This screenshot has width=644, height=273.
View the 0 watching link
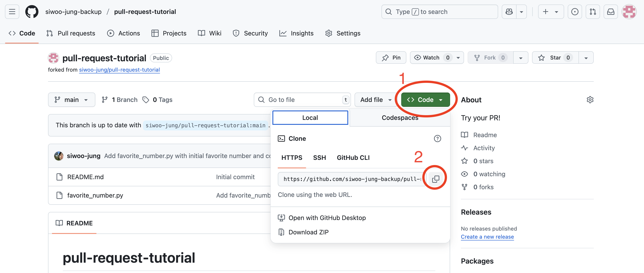(x=483, y=174)
